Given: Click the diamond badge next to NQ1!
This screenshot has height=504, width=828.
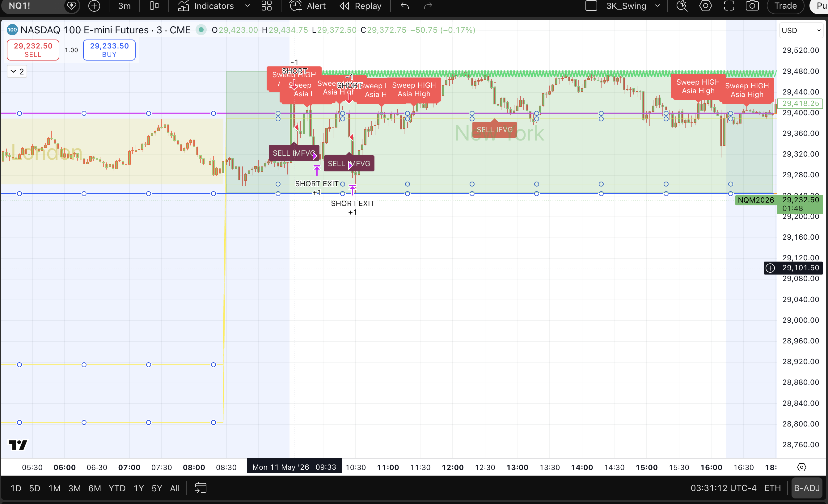Looking at the screenshot, I should pyautogui.click(x=72, y=6).
